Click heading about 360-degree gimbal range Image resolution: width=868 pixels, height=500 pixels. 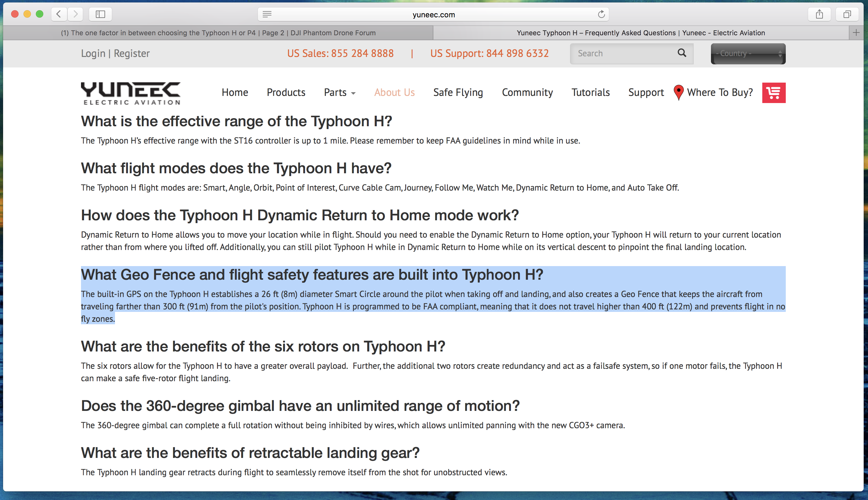tap(300, 406)
